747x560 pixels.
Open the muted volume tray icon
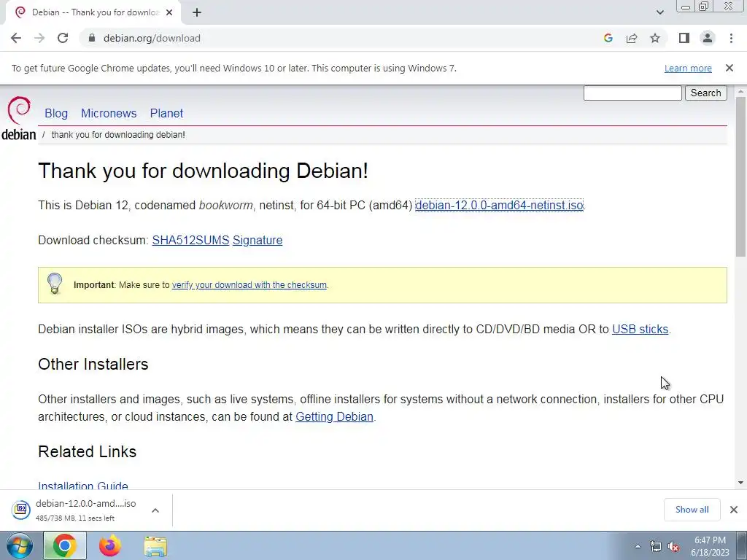(x=673, y=547)
